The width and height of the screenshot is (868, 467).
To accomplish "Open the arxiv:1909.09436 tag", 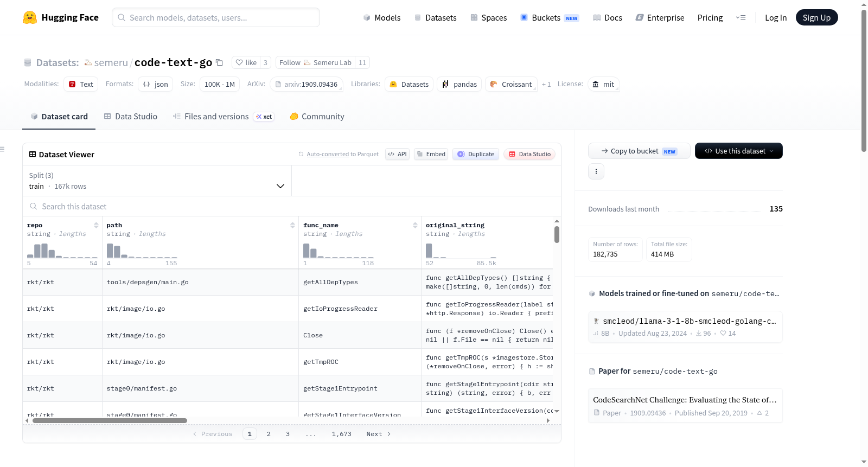I will [307, 85].
